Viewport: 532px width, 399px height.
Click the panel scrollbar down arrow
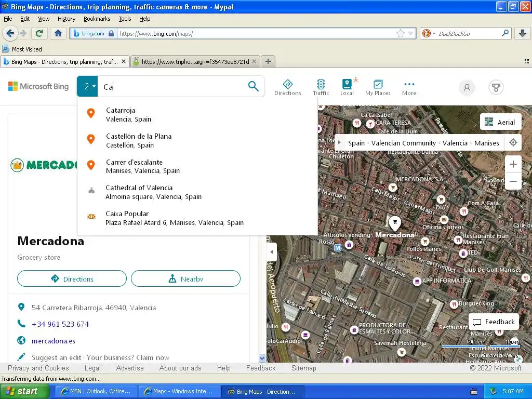262,358
